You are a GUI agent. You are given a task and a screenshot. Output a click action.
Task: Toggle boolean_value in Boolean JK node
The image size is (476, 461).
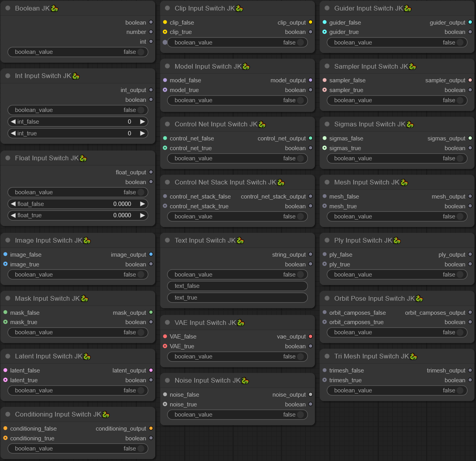(78, 52)
